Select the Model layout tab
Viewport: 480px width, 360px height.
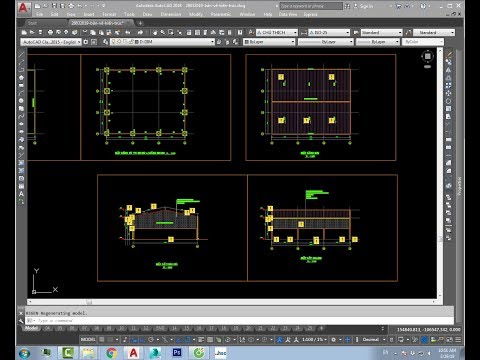click(x=32, y=328)
